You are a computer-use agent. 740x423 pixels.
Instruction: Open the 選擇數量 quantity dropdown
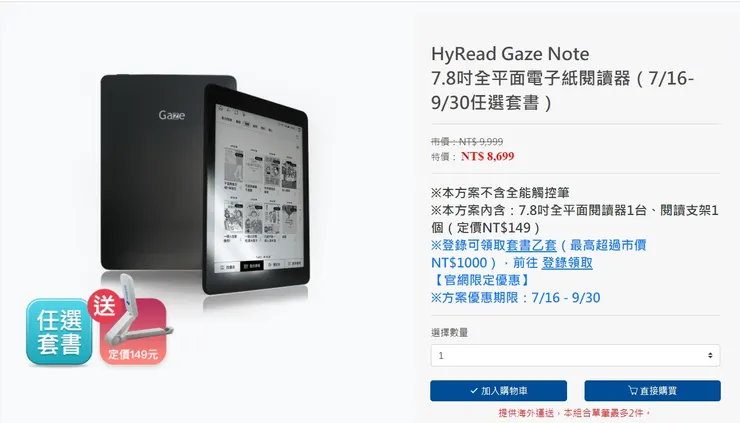(x=575, y=355)
